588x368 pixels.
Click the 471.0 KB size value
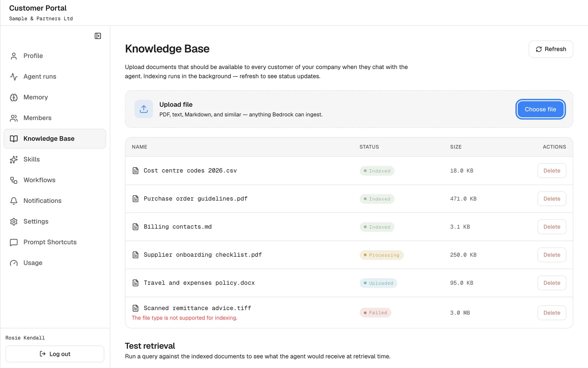pos(463,199)
